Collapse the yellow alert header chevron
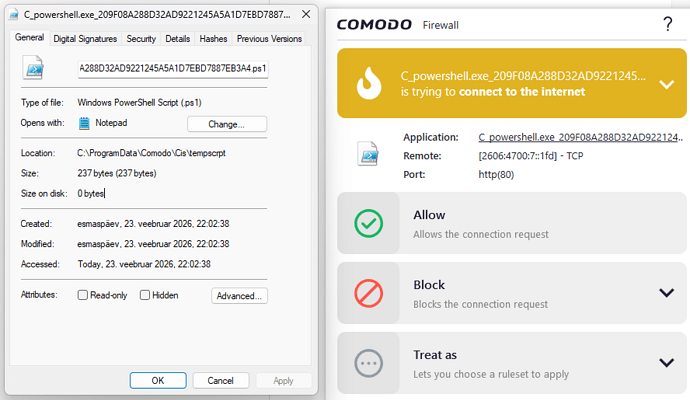Screen dimensions: 690x400 (x=667, y=84)
